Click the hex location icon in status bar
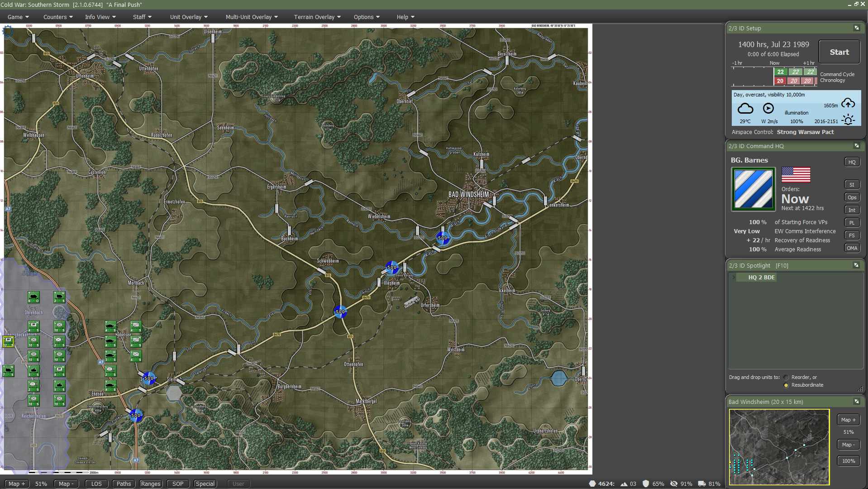Image resolution: width=868 pixels, height=489 pixels. [x=592, y=484]
